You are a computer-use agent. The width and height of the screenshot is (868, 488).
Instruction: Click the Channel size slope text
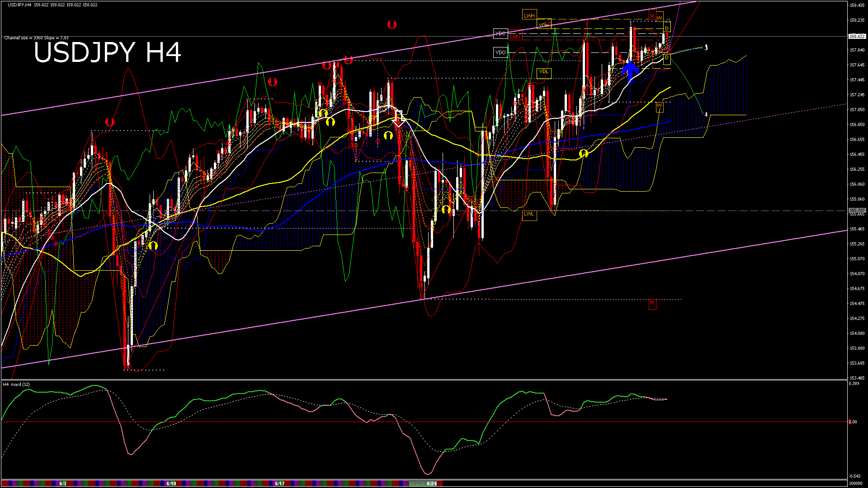[x=36, y=38]
